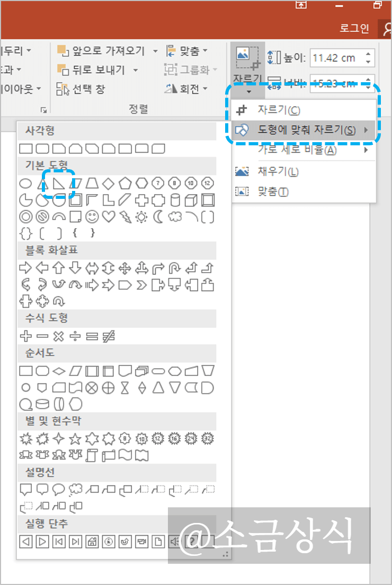The width and height of the screenshot is (392, 585).
Task: Choose the cloud shape
Action: (175, 217)
